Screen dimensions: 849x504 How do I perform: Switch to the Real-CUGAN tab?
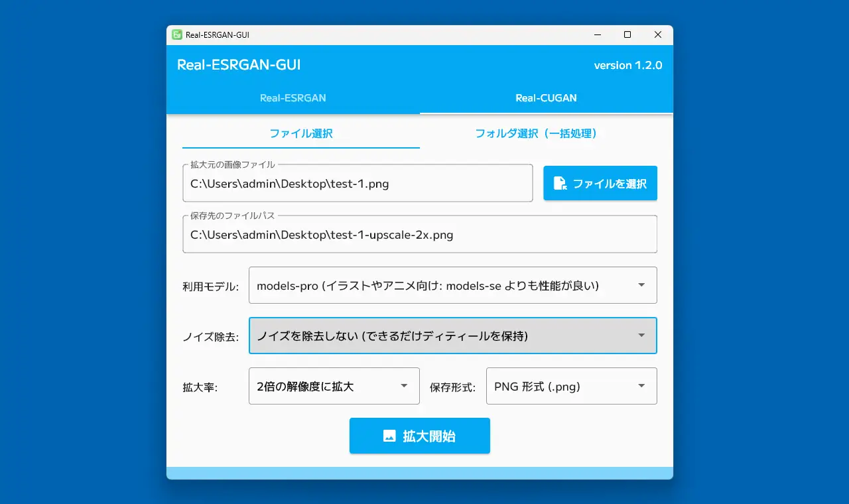point(547,98)
